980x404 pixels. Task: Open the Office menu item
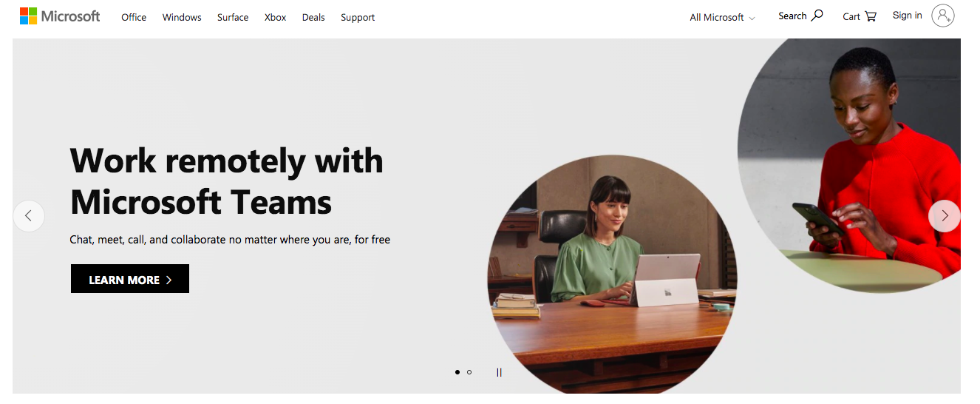134,17
